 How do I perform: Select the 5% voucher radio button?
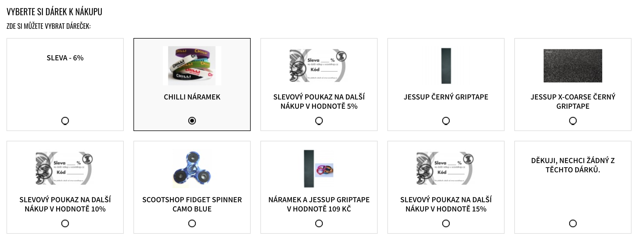[x=319, y=121]
